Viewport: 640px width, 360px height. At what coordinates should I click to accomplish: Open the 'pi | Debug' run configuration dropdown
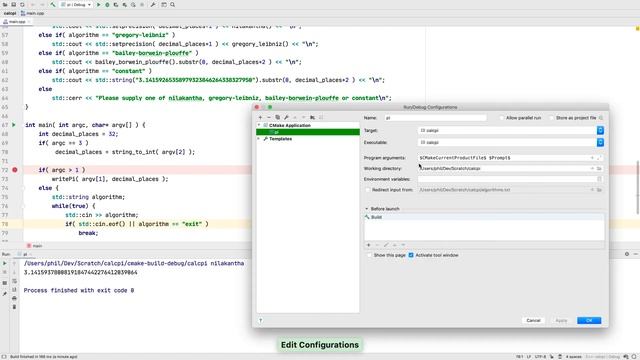(76, 4)
